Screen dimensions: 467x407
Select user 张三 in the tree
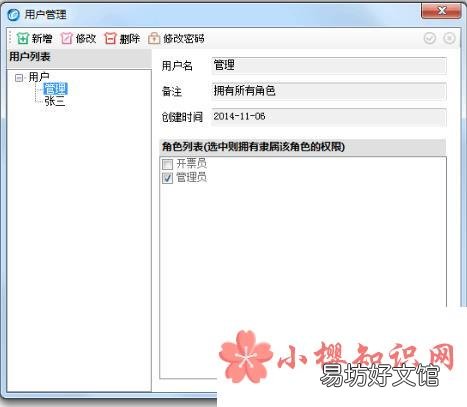[55, 101]
